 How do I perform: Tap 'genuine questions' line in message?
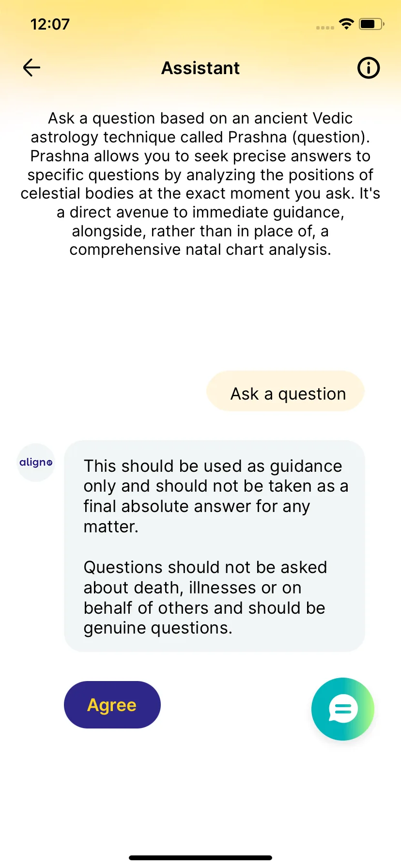pyautogui.click(x=158, y=628)
